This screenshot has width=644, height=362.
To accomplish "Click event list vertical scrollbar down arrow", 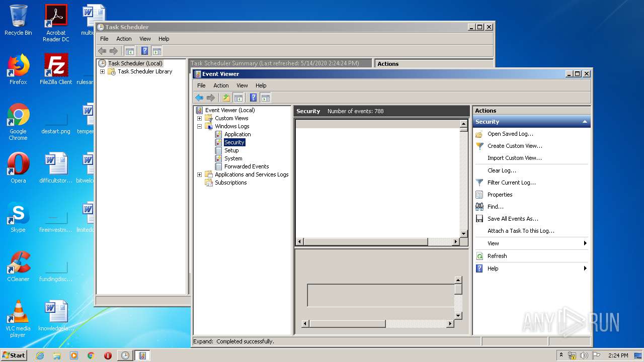I will pos(464,234).
